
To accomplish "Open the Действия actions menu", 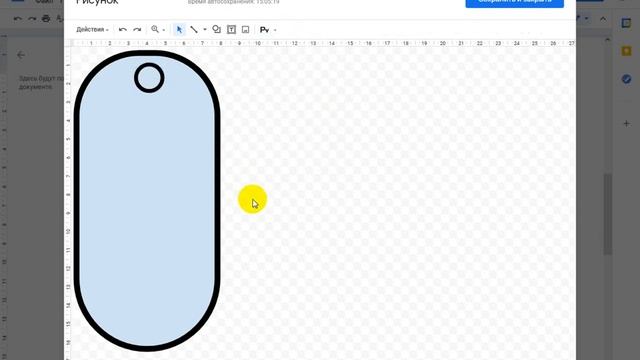I will click(x=92, y=29).
